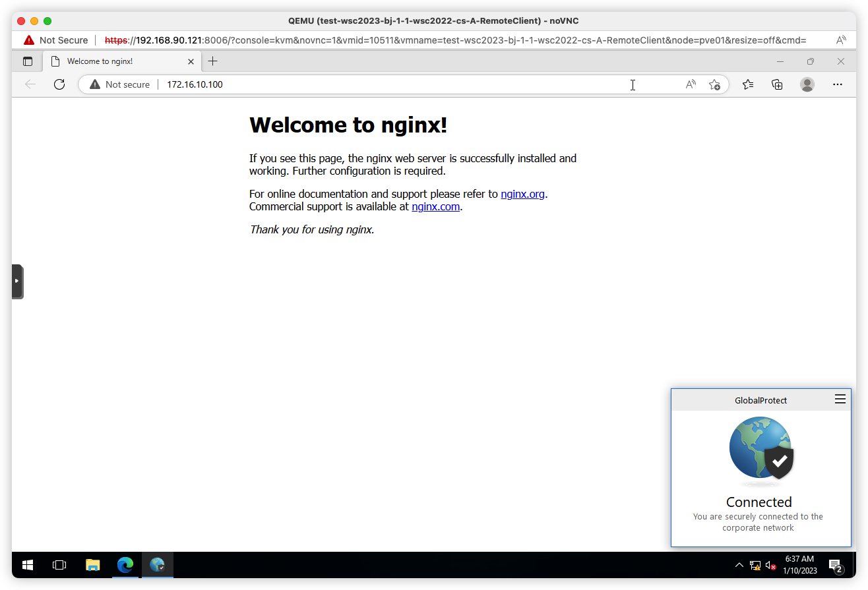Click the Read aloud icon in address bar
868x590 pixels.
click(691, 84)
